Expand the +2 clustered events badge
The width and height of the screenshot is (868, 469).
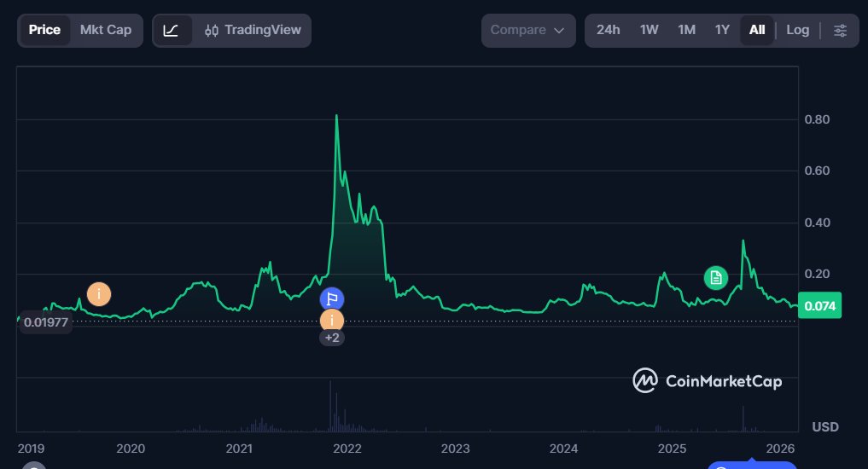pyautogui.click(x=332, y=338)
